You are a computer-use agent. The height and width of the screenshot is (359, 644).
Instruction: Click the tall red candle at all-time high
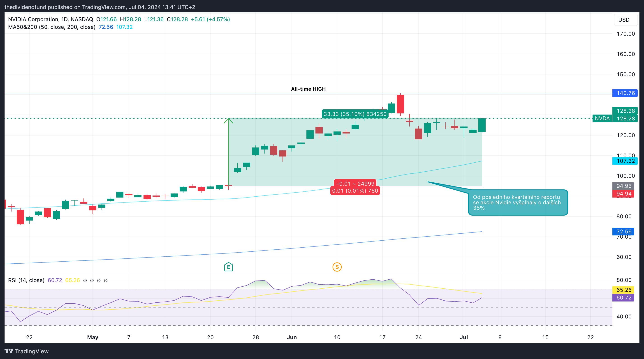click(401, 104)
